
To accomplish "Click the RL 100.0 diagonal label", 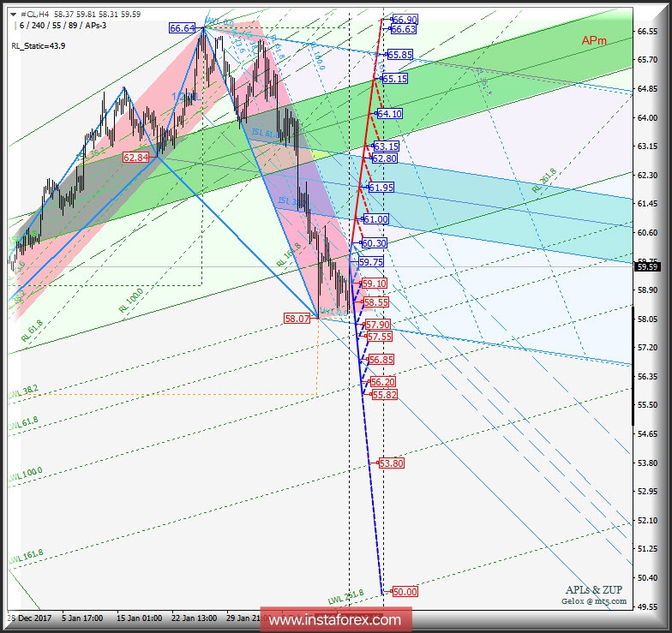I will point(131,300).
